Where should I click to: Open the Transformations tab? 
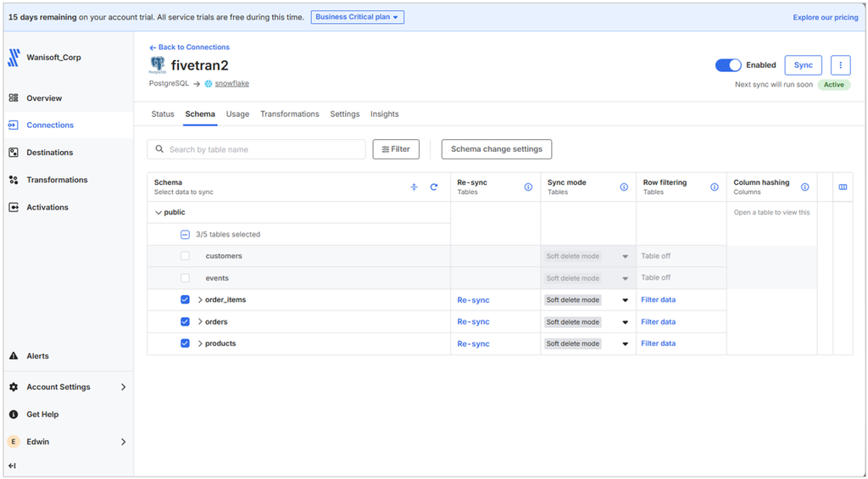pos(290,114)
